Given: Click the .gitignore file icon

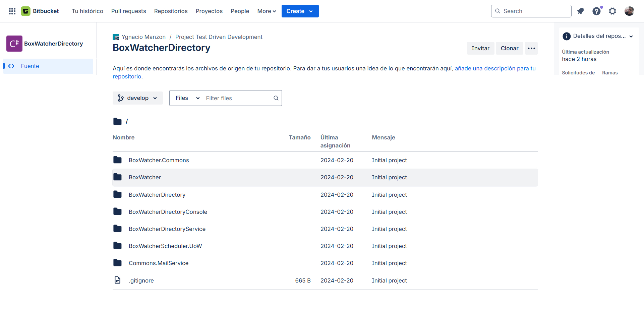Looking at the screenshot, I should pyautogui.click(x=117, y=280).
